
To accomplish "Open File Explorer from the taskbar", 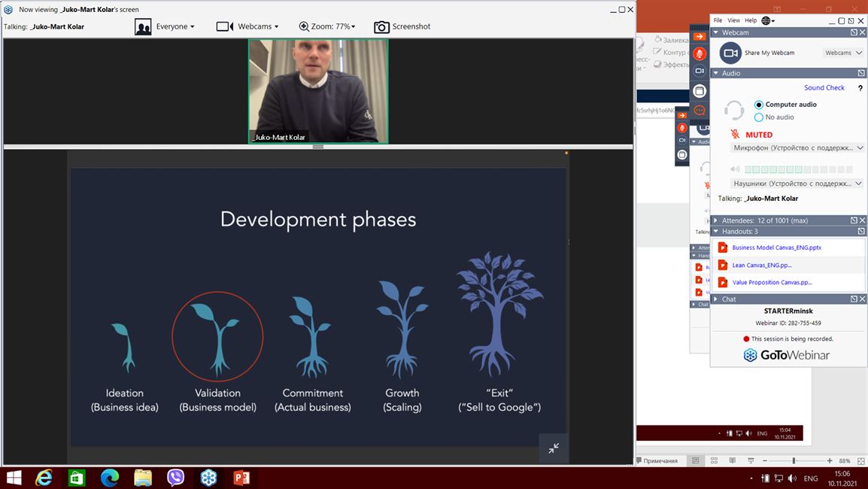I will coord(143,478).
